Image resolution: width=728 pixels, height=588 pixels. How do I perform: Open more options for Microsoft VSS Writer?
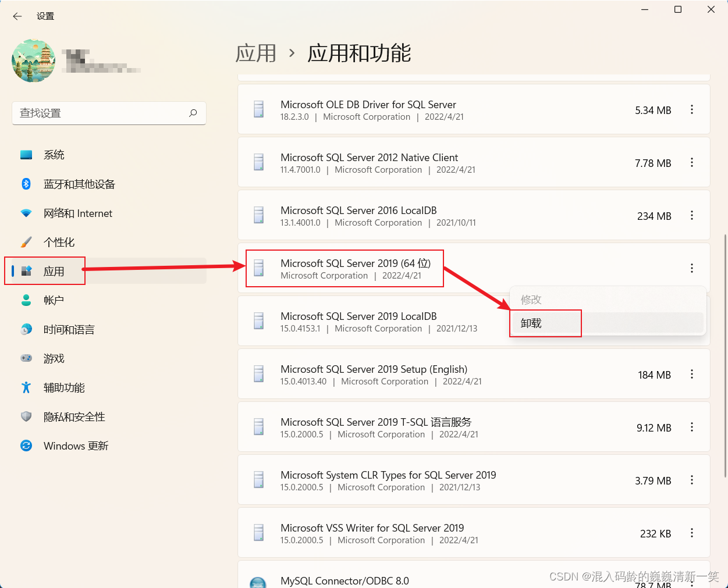692,533
